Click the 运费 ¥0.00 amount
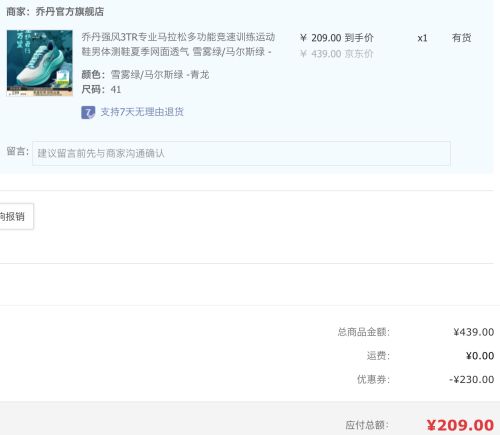 pyautogui.click(x=480, y=356)
